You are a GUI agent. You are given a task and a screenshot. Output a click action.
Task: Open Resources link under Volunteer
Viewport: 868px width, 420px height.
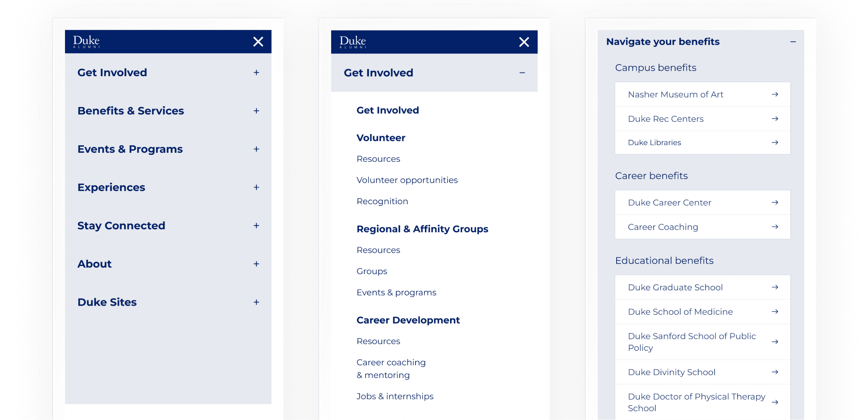(378, 159)
